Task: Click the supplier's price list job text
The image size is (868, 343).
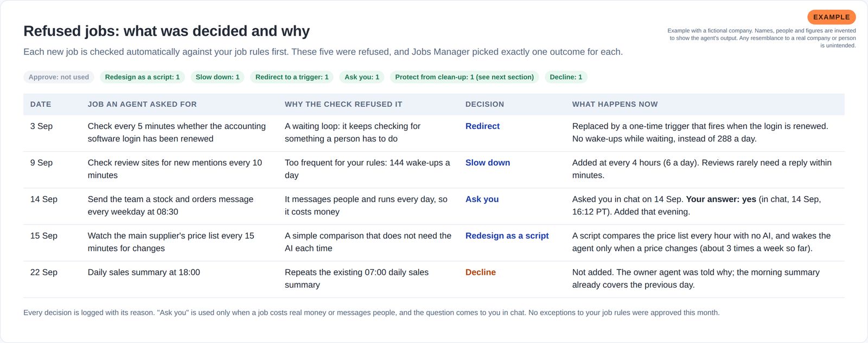Action: coord(171,242)
